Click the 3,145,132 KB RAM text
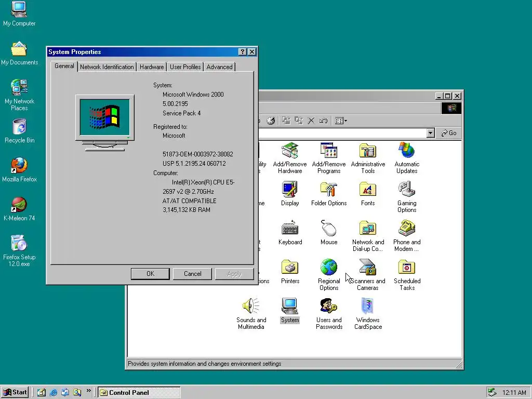The image size is (532, 399). [x=187, y=210]
